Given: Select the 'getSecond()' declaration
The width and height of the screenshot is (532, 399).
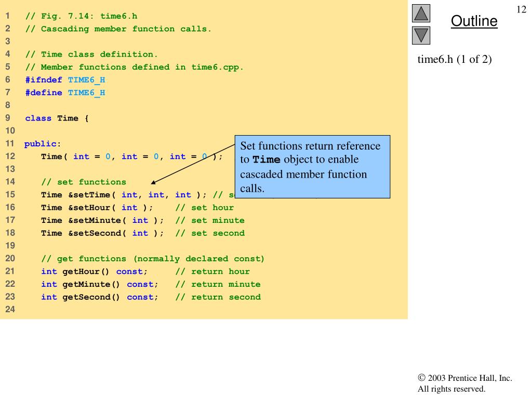Looking at the screenshot, I should point(100,297).
